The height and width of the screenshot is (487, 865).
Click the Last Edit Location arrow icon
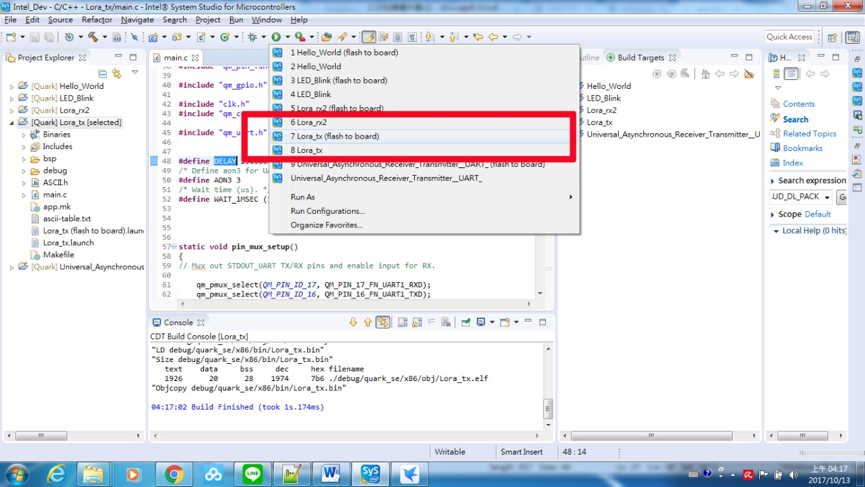tap(478, 37)
